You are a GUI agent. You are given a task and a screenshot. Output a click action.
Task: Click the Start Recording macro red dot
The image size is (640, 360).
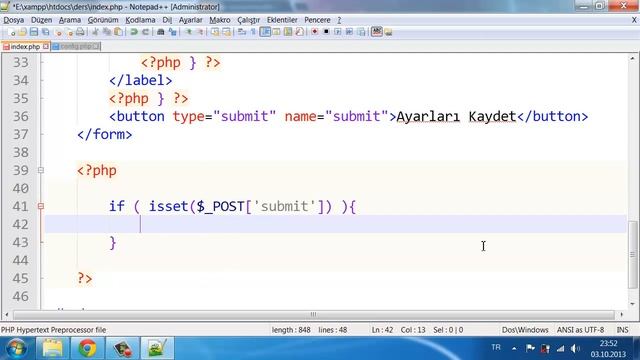coord(315,32)
